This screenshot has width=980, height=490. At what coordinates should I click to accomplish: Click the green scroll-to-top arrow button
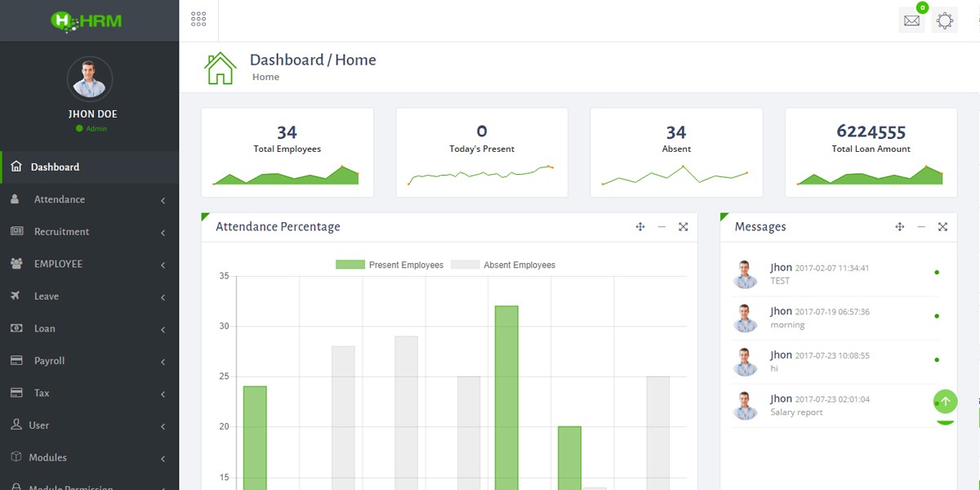946,401
